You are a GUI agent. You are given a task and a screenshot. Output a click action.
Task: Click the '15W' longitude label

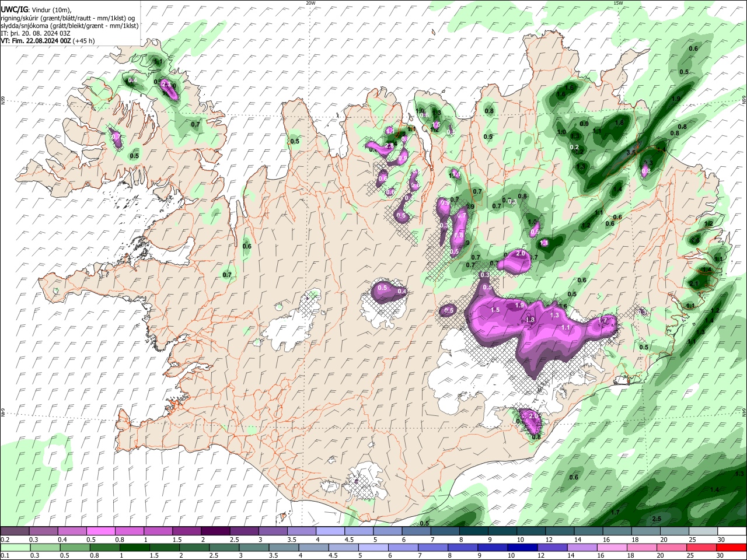click(618, 3)
